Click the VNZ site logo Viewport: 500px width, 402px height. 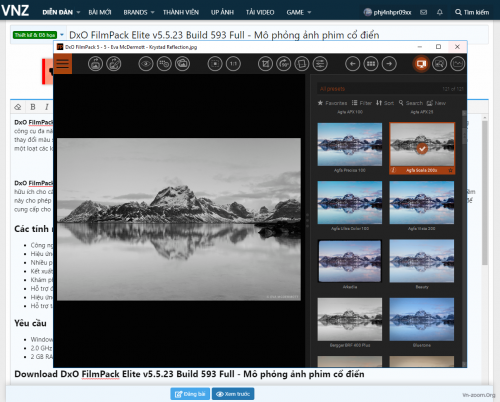pos(15,10)
